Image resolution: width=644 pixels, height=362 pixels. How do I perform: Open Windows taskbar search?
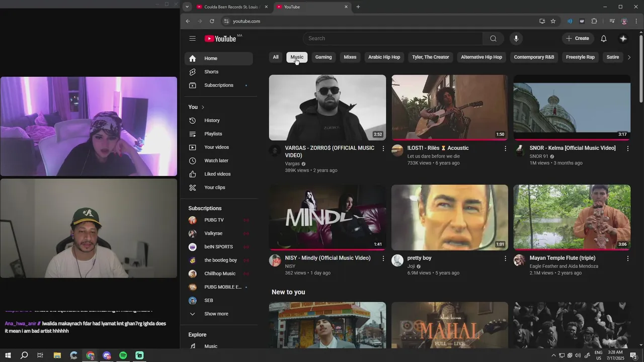click(x=24, y=355)
